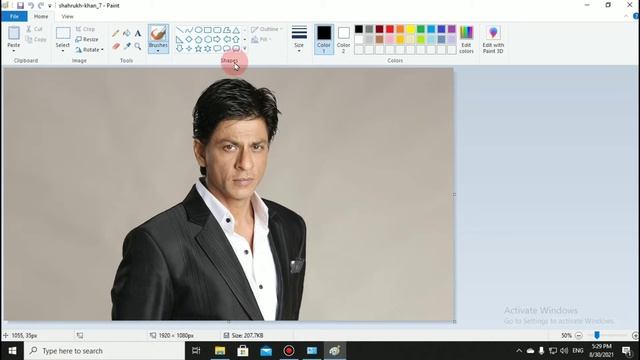The width and height of the screenshot is (640, 360).
Task: Switch to the Home tab
Action: coord(41,16)
